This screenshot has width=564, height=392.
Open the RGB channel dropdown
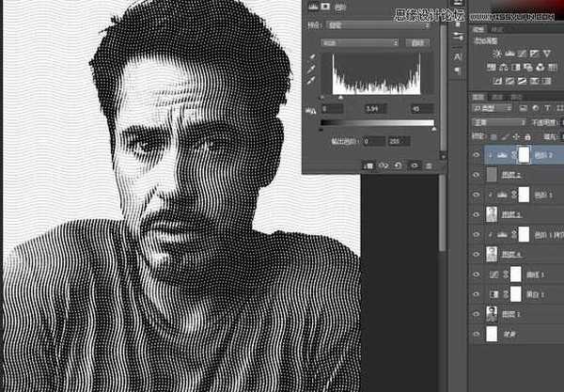(x=360, y=43)
